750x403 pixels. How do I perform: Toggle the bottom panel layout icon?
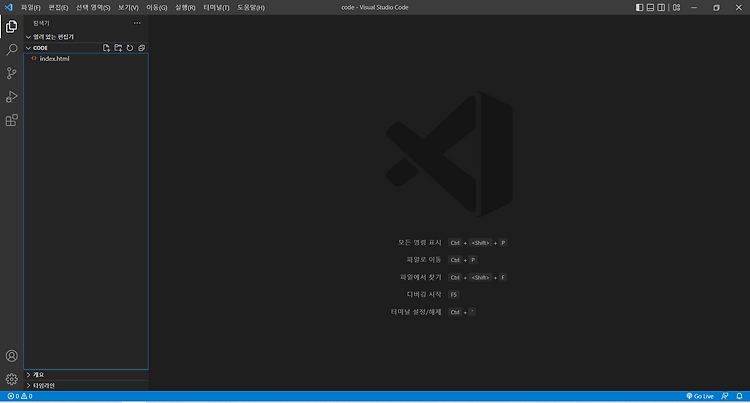click(x=651, y=8)
